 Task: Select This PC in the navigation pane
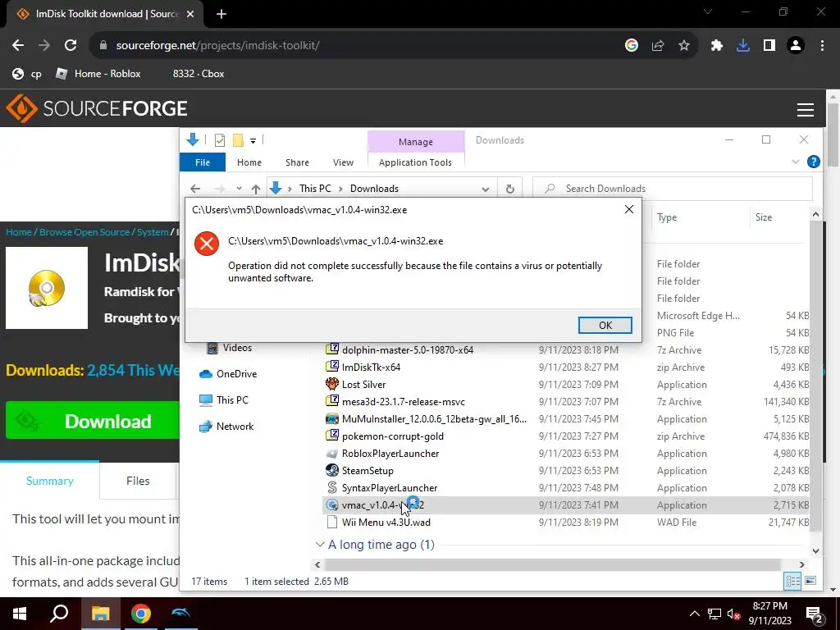[223, 400]
